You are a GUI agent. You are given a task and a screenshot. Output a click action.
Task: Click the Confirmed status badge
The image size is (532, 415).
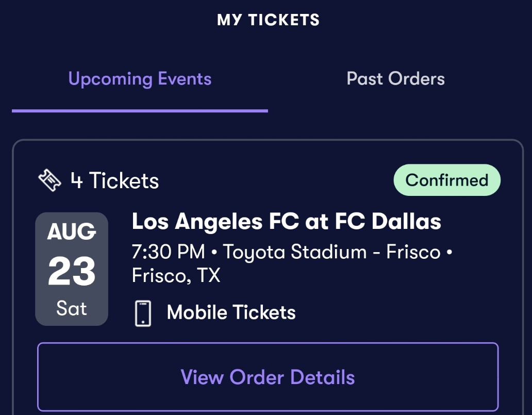(x=447, y=180)
